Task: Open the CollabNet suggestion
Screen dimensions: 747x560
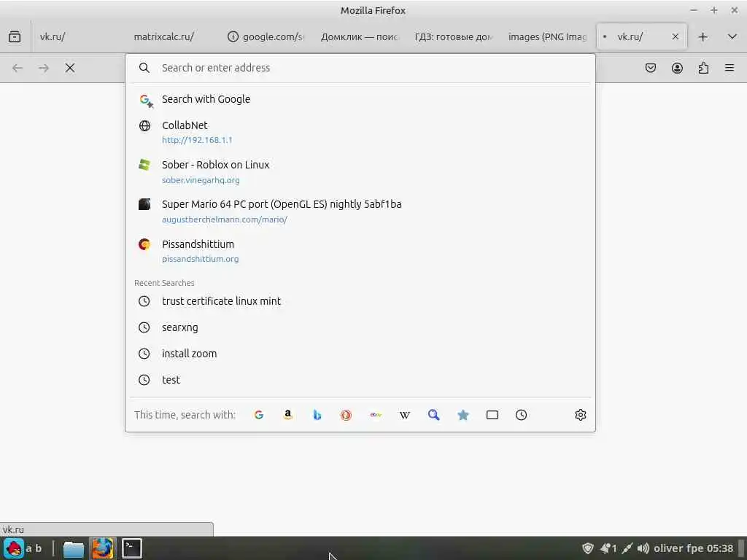Action: pos(360,132)
